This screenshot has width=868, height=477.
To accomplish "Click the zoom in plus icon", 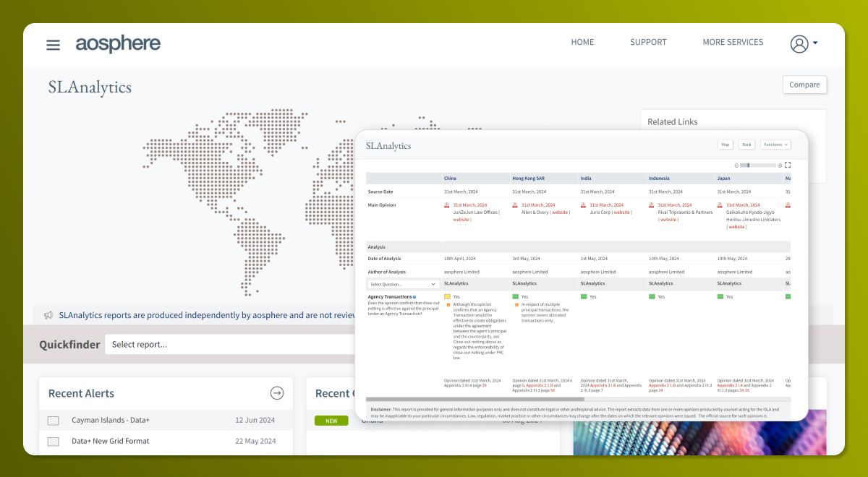I will click(x=780, y=166).
